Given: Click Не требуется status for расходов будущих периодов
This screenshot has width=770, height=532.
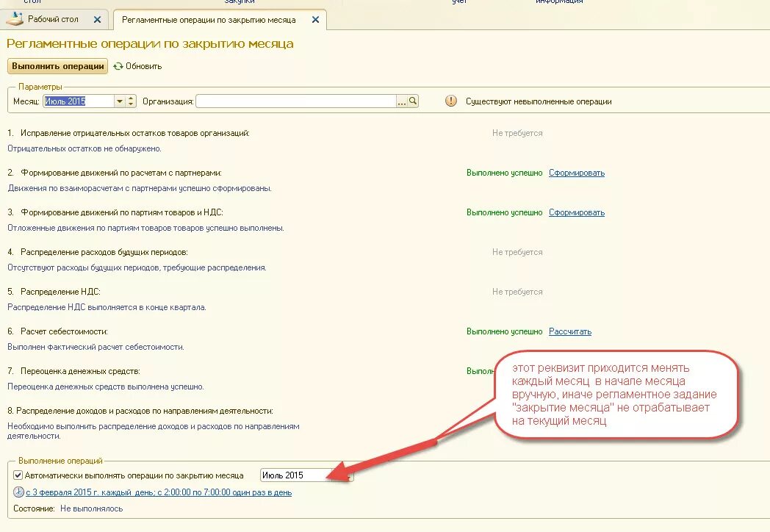Looking at the screenshot, I should pyautogui.click(x=517, y=252).
